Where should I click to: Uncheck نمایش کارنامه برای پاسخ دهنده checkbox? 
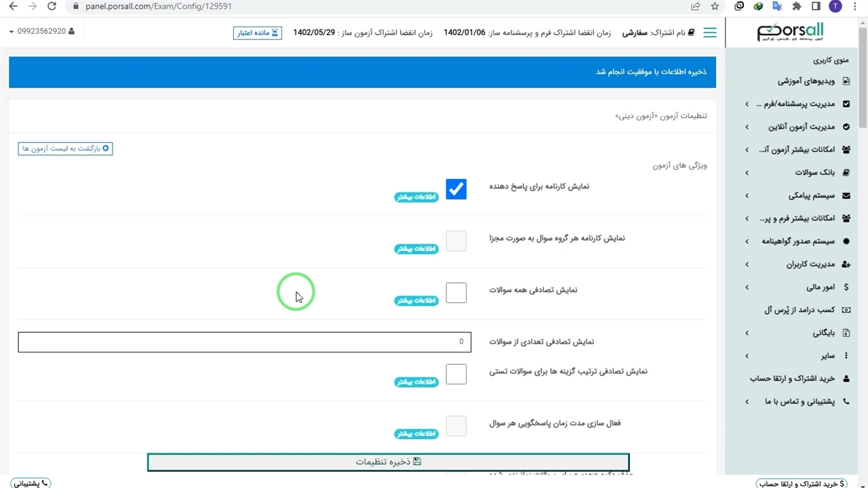456,189
